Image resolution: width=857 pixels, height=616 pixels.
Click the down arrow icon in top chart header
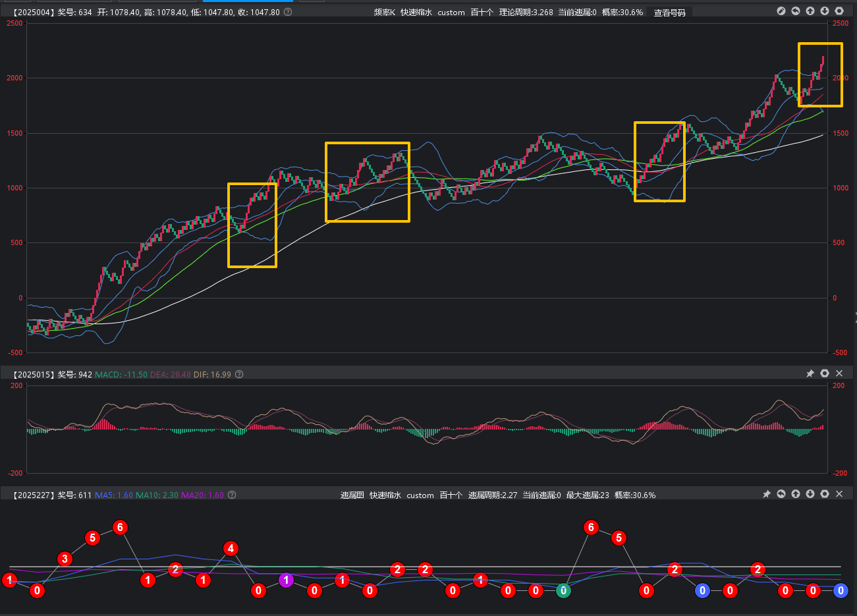click(825, 11)
